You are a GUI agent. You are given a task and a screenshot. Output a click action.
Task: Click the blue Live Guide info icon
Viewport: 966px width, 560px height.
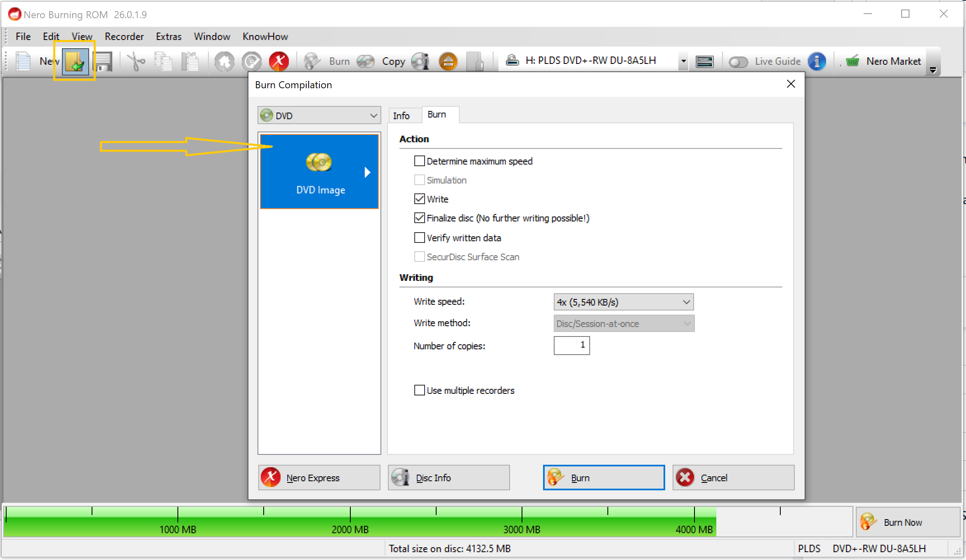[x=817, y=61]
